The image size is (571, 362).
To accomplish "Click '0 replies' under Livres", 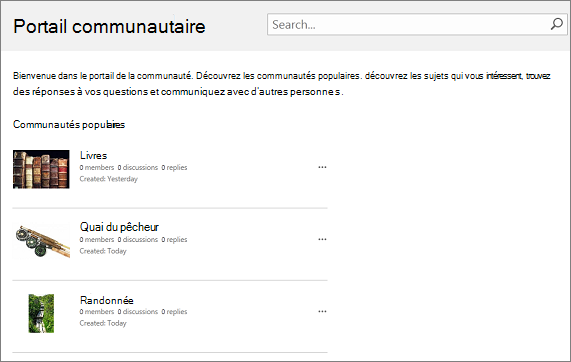I will coord(174,168).
